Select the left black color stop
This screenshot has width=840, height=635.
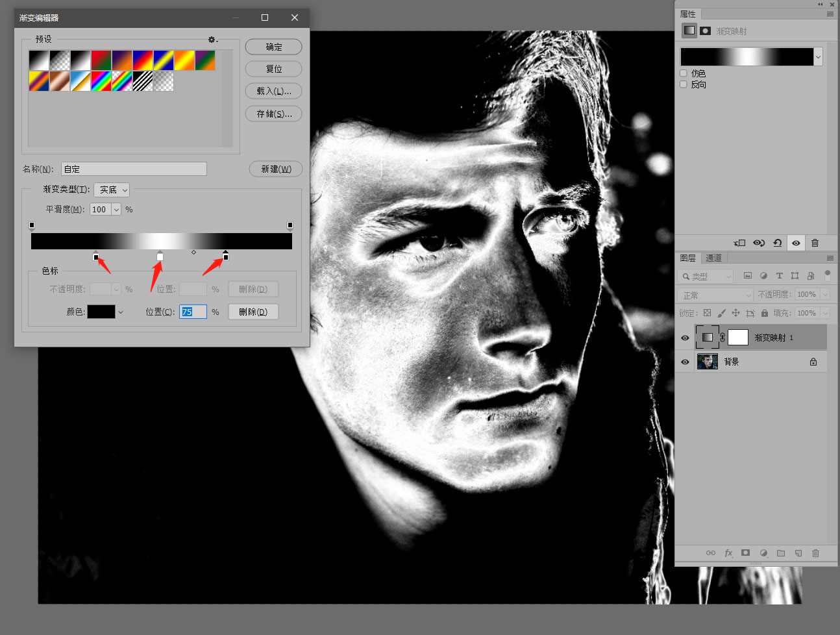tap(96, 256)
